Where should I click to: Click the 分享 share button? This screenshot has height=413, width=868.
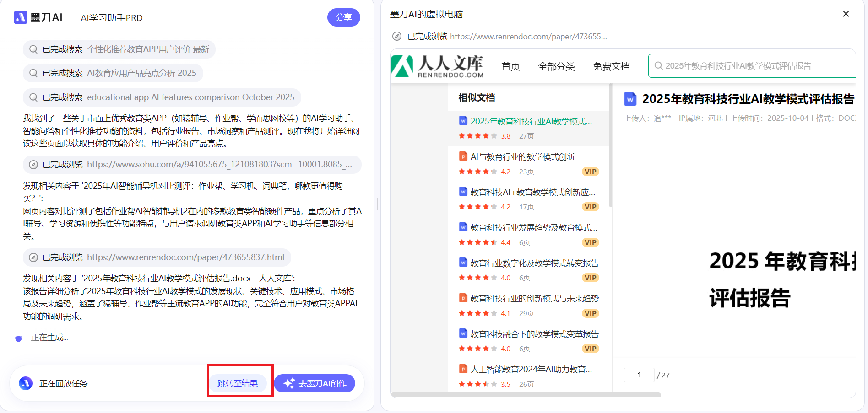coord(343,17)
